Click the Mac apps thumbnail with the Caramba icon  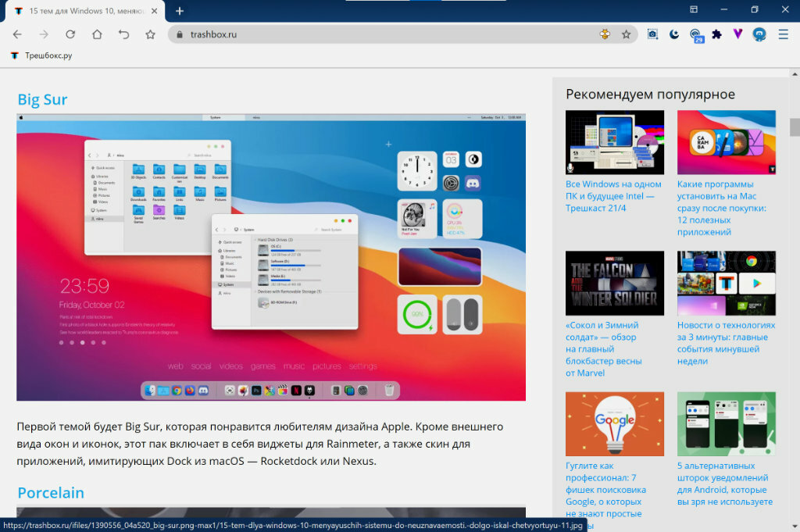tap(727, 142)
